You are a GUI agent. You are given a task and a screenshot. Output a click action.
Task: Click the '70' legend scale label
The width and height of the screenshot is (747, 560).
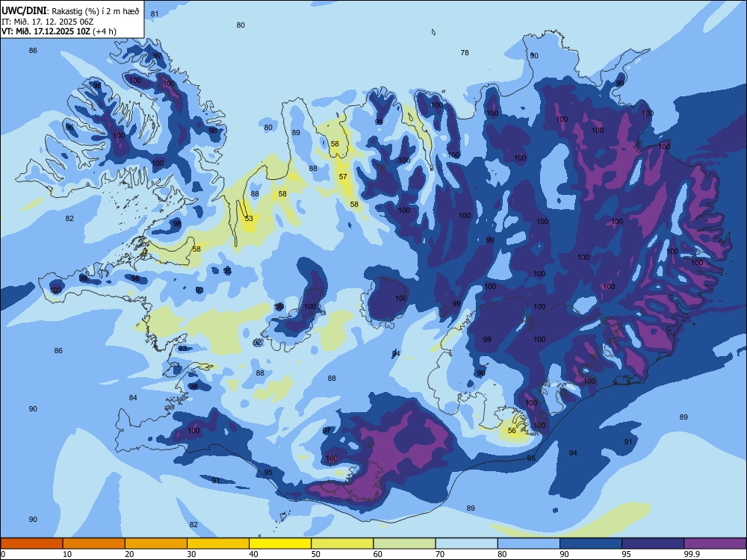point(440,554)
